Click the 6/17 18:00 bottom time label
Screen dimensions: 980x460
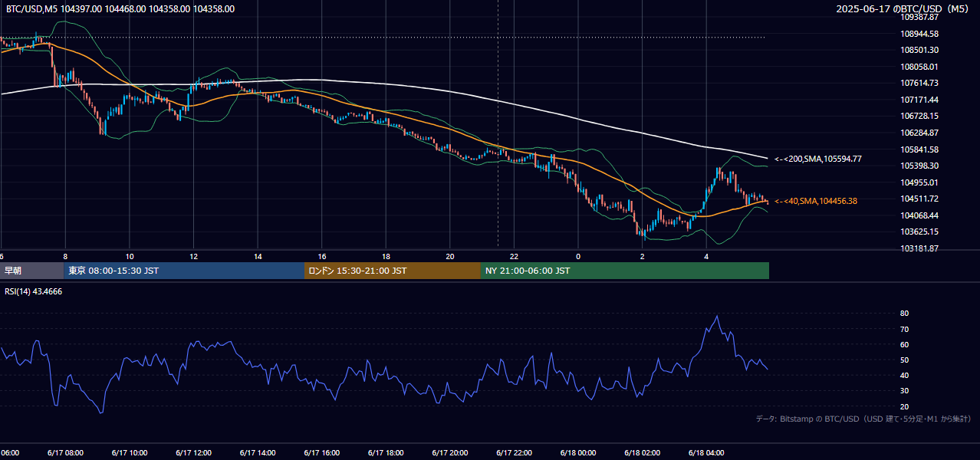(386, 453)
